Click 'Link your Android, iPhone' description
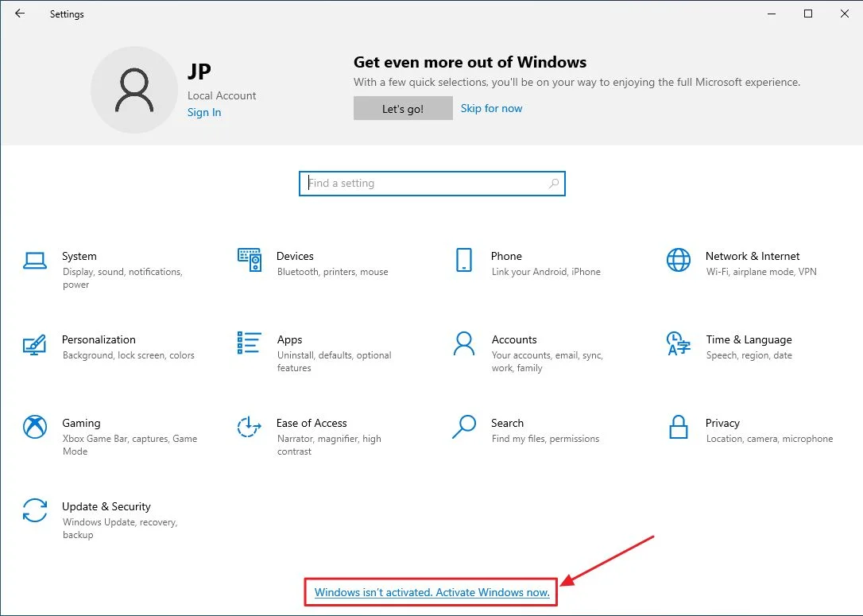 click(546, 272)
